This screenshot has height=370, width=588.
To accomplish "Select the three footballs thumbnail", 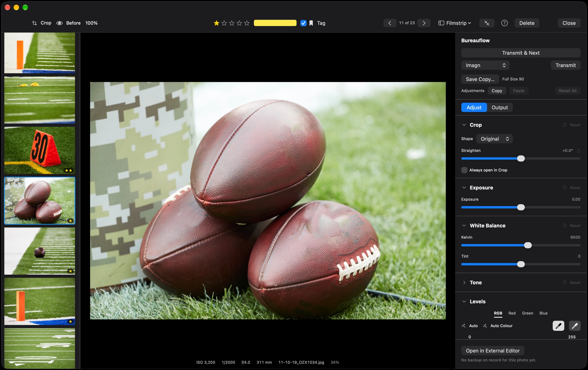I will (x=40, y=201).
